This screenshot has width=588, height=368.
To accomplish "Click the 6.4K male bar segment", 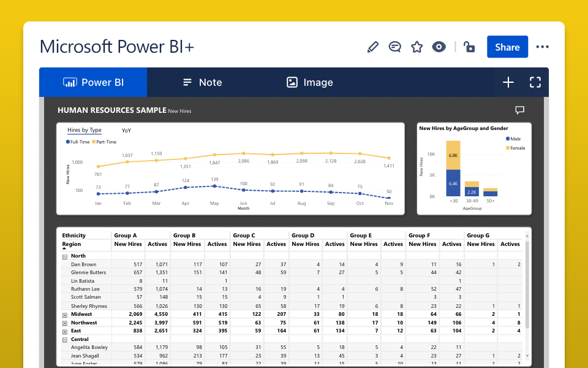I will click(453, 183).
